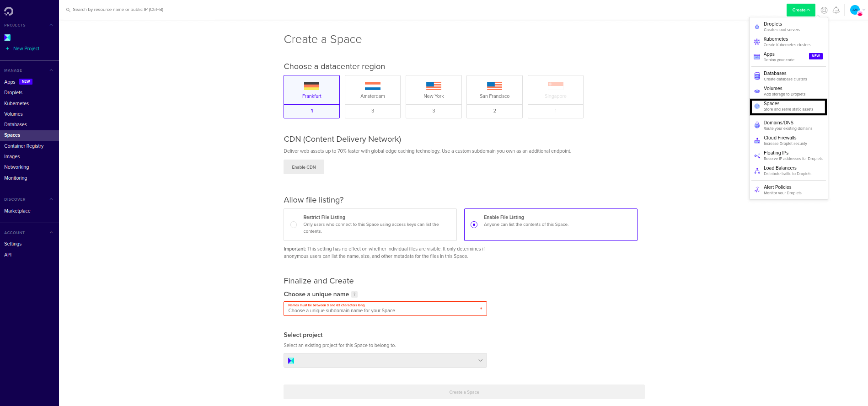Screen dimensions: 868x406
Task: Click the Volumes icon in Create menu
Action: tap(757, 91)
